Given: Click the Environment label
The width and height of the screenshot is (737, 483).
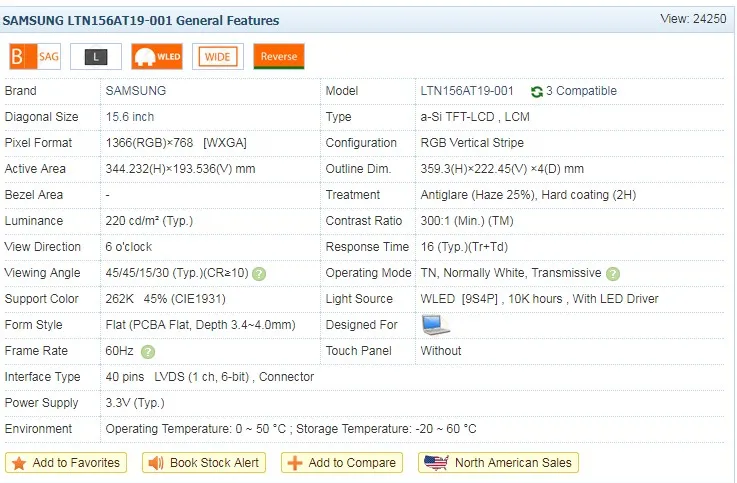Looking at the screenshot, I should [x=38, y=428].
